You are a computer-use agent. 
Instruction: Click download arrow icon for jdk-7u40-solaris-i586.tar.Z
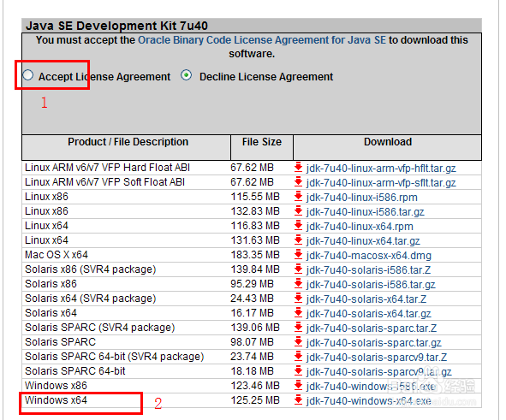click(299, 269)
